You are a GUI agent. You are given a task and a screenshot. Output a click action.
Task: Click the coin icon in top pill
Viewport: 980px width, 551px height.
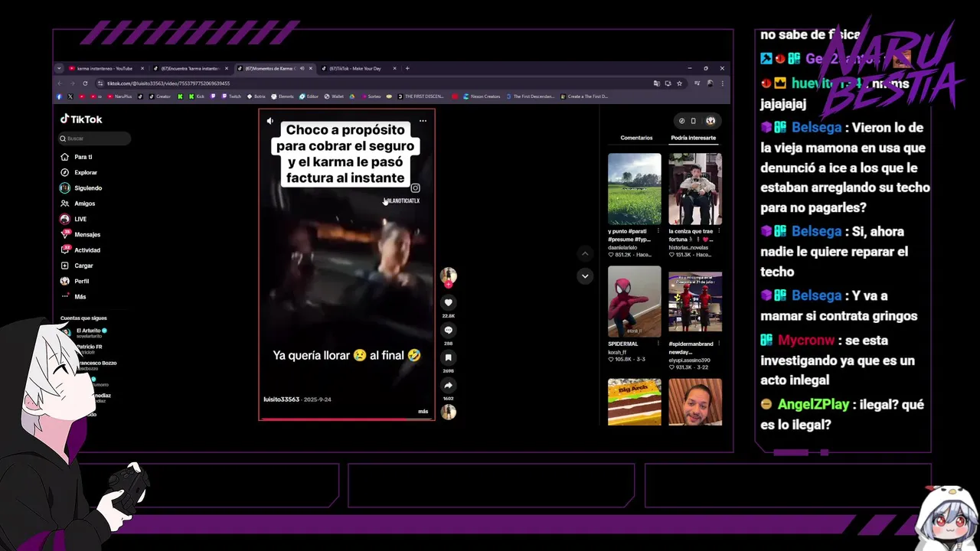[x=681, y=121]
